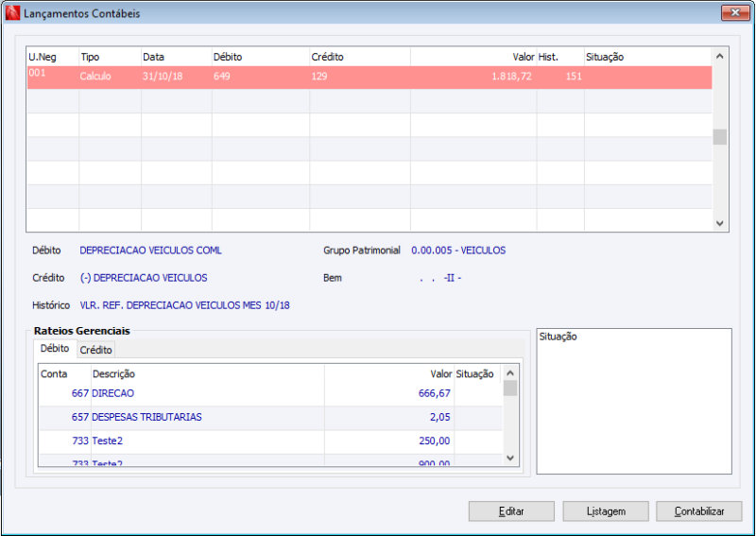Click the up arrow of the rateios grid scrollbar
This screenshot has height=536, width=756.
tap(510, 373)
